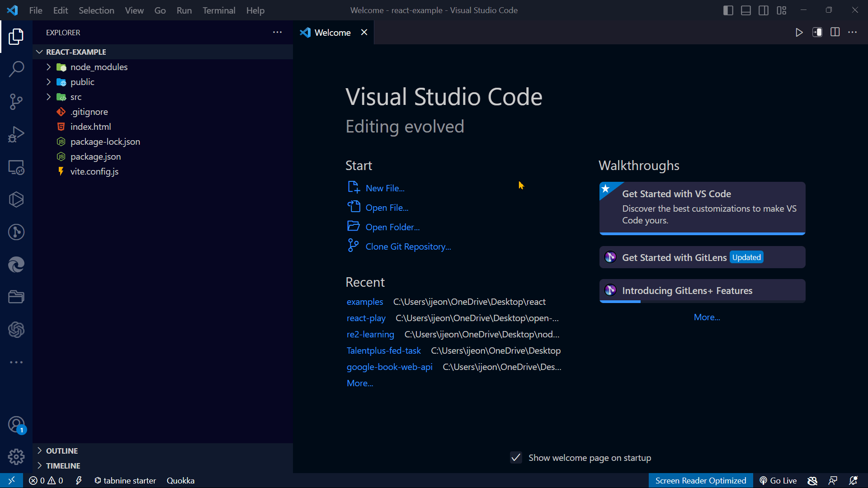The height and width of the screenshot is (488, 868).
Task: Click the errors and warnings indicator
Action: (45, 480)
